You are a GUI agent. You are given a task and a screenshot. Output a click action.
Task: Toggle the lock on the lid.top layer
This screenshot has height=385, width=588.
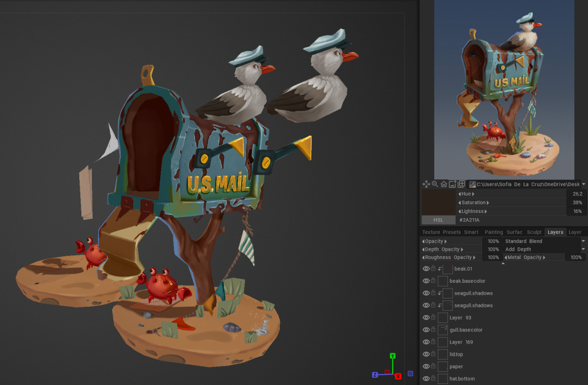[433, 354]
